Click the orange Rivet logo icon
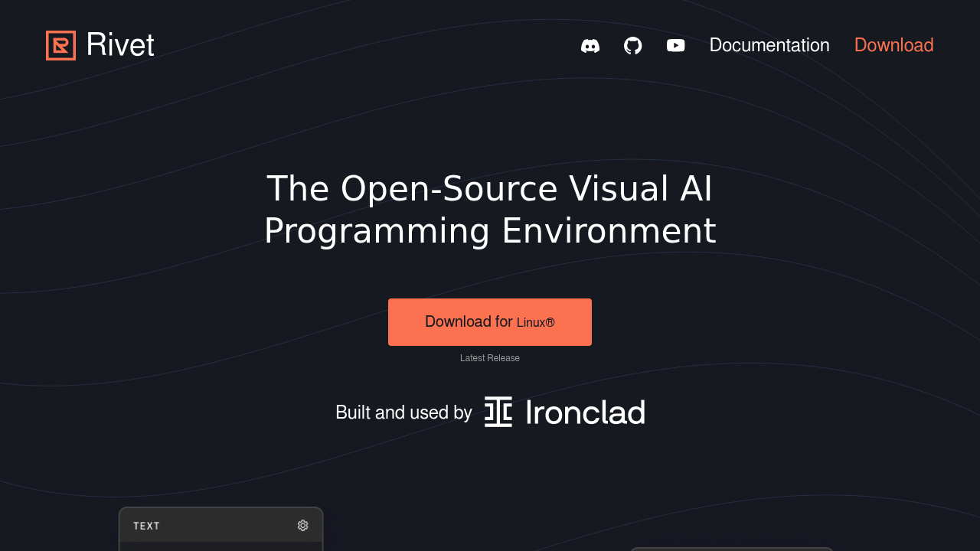Screen dimensions: 980x551 60,45
